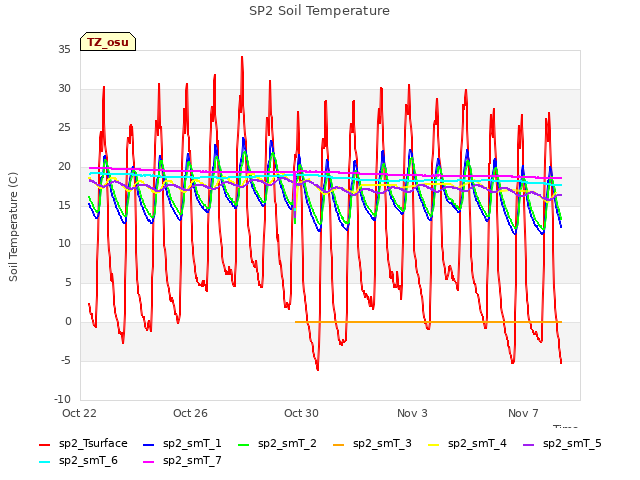640x480 pixels.
Task: Click the Nov 7 x-axis tick label
Action: [523, 413]
